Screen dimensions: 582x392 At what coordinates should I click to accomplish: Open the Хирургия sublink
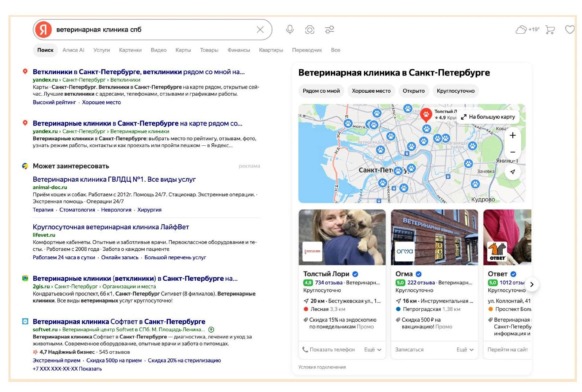(149, 210)
